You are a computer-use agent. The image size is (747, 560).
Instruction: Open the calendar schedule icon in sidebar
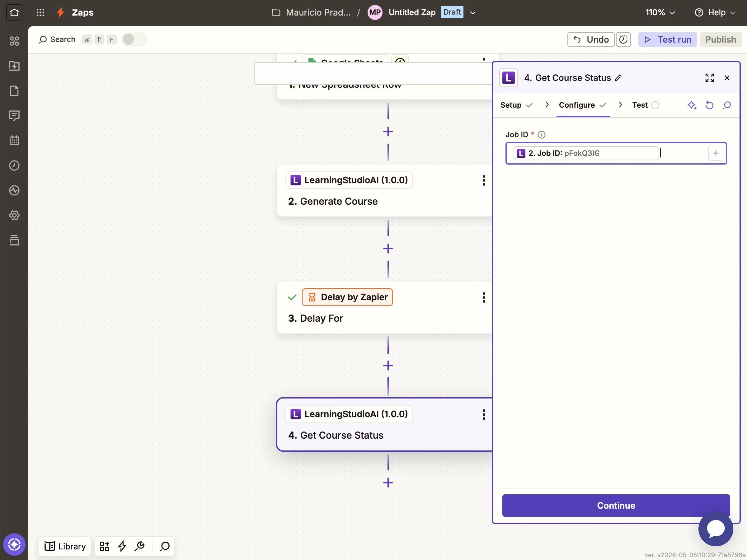(x=14, y=140)
